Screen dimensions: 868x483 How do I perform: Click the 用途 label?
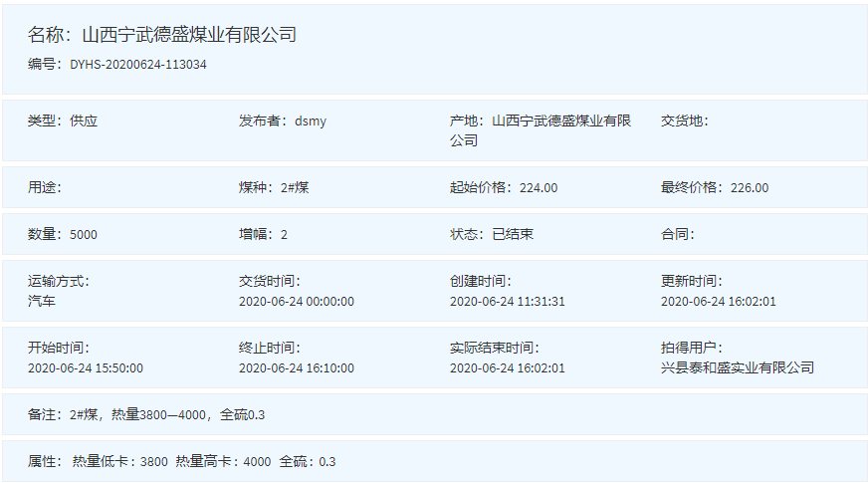click(x=45, y=187)
